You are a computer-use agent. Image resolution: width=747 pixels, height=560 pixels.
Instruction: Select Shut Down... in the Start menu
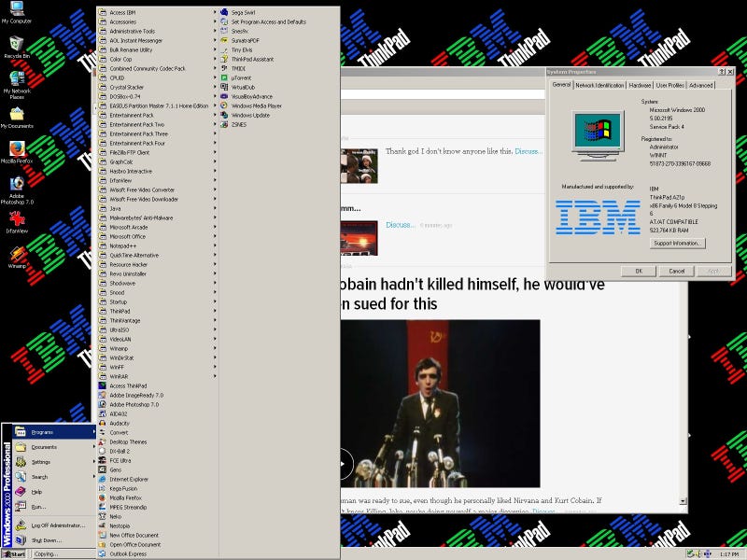tap(54, 540)
